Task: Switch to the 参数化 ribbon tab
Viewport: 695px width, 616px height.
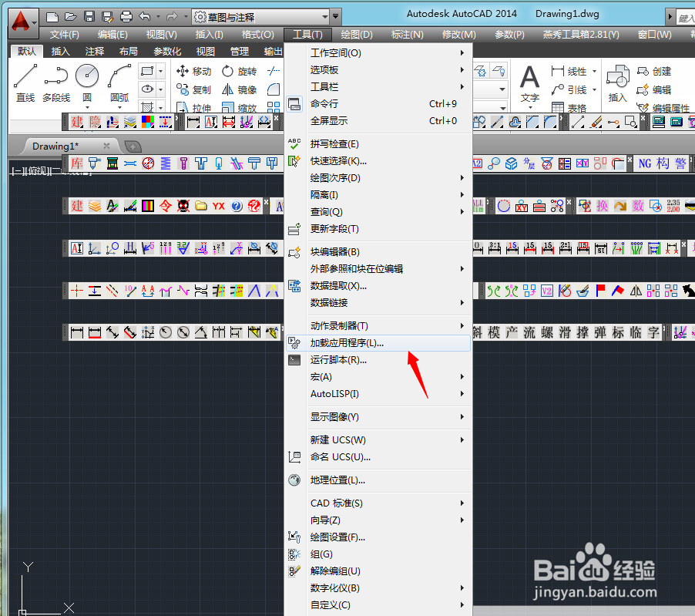Action: coord(167,52)
